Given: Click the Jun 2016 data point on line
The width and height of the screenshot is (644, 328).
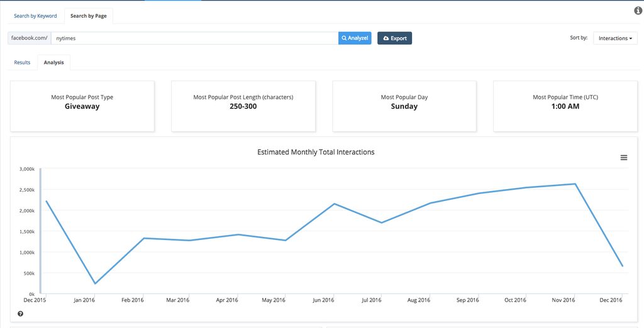Looking at the screenshot, I should click(x=334, y=204).
